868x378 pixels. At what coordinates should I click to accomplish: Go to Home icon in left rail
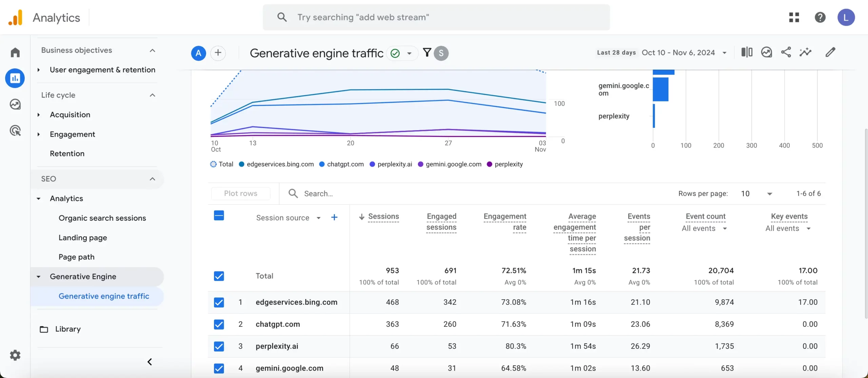tap(15, 53)
